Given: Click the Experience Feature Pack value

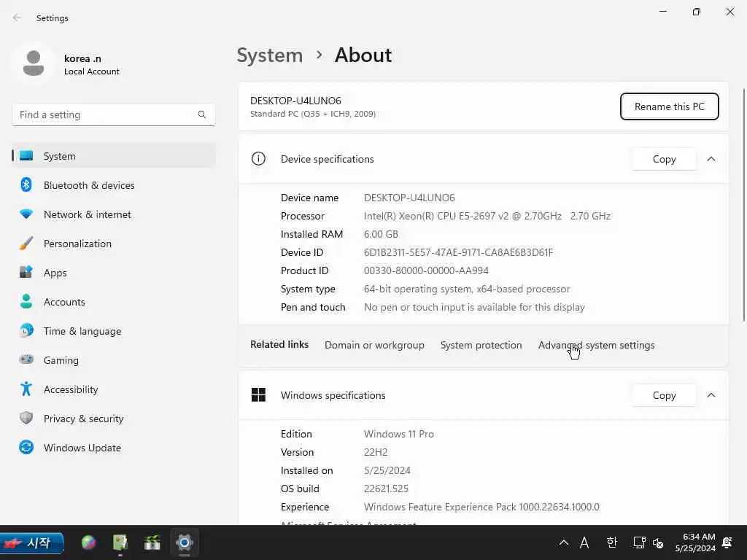Looking at the screenshot, I should point(481,507).
